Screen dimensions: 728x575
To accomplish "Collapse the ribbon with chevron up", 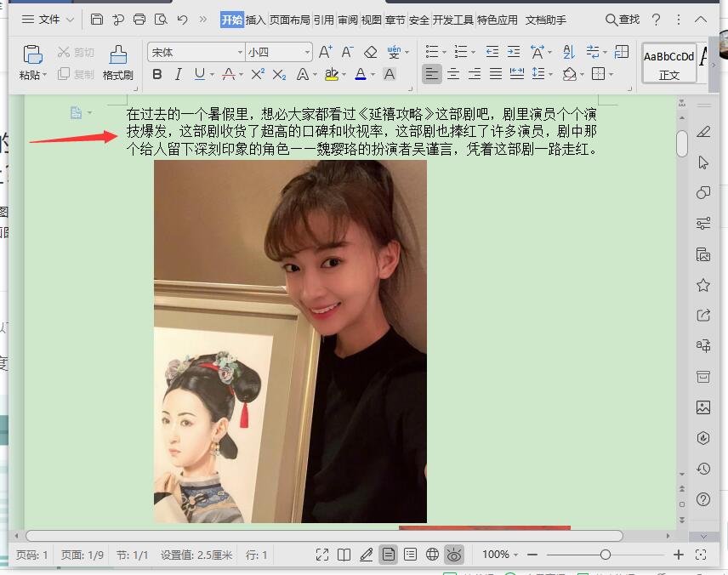I will point(701,20).
